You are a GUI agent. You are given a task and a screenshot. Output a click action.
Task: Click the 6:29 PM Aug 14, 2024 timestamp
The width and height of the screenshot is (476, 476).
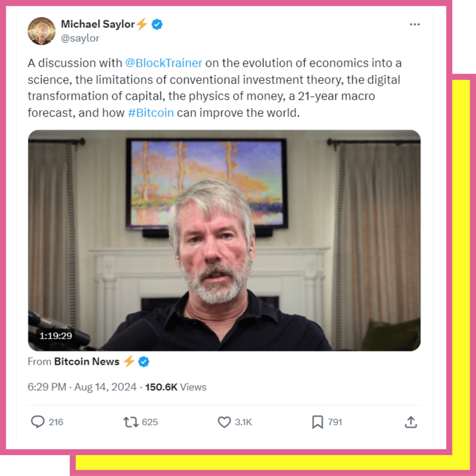tap(82, 387)
